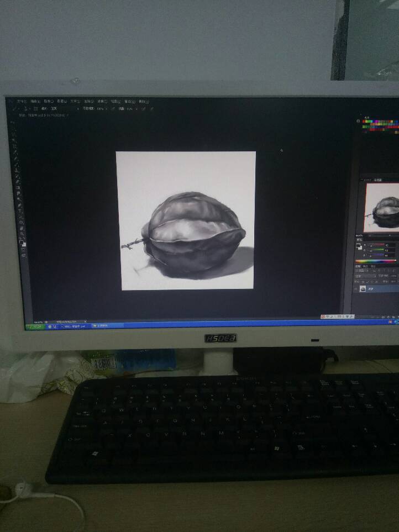Open the 文件 (File) menu
399x532 pixels.
22,101
